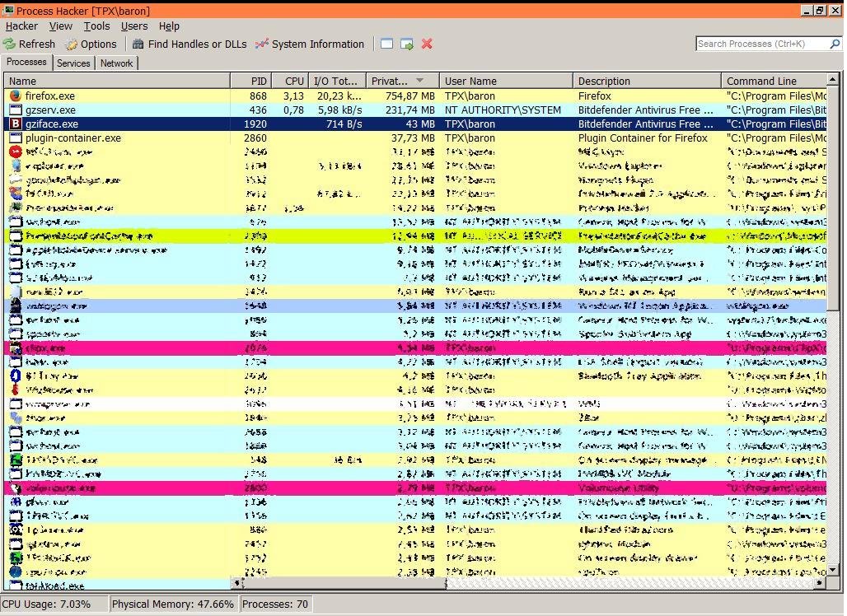
Task: Click the Firefox icon in process list
Action: [15, 96]
